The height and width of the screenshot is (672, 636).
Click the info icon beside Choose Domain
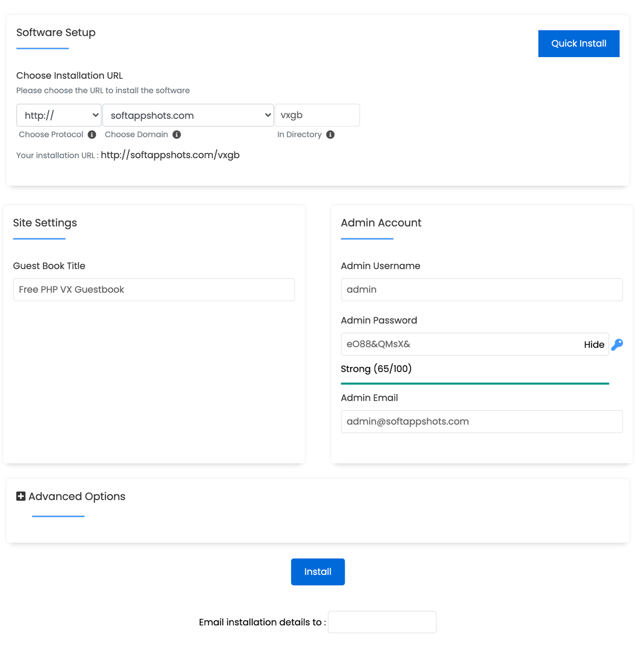177,134
